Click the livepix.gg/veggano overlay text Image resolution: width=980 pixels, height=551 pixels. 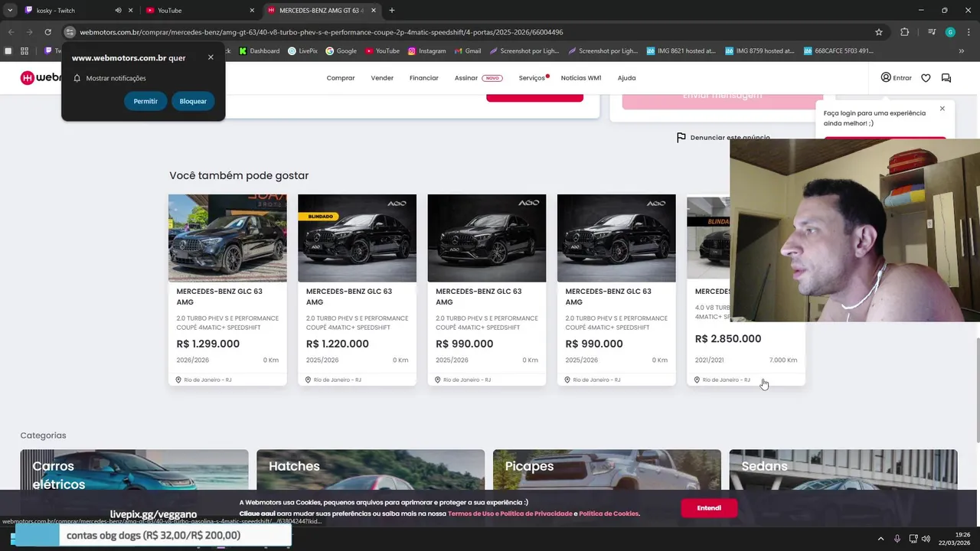[x=153, y=514]
